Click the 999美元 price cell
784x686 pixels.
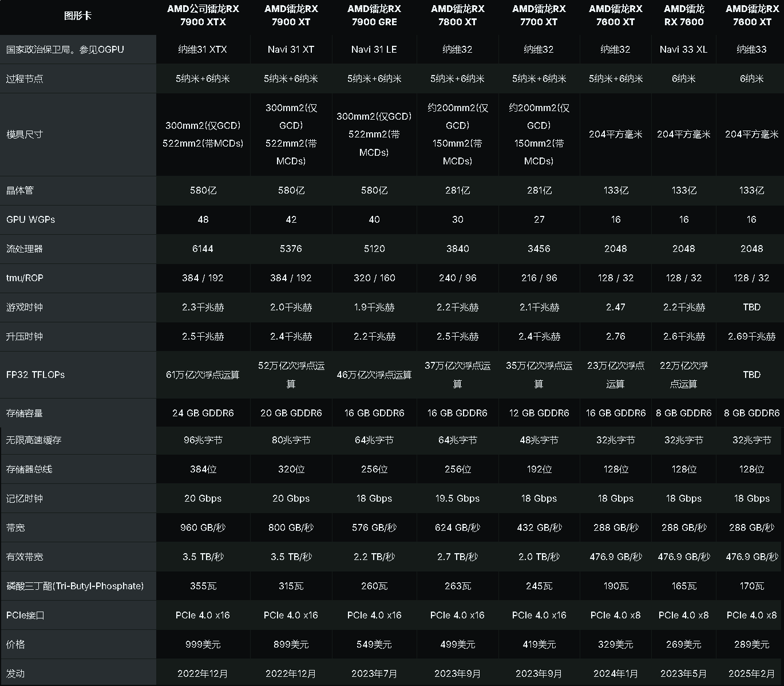pos(203,644)
